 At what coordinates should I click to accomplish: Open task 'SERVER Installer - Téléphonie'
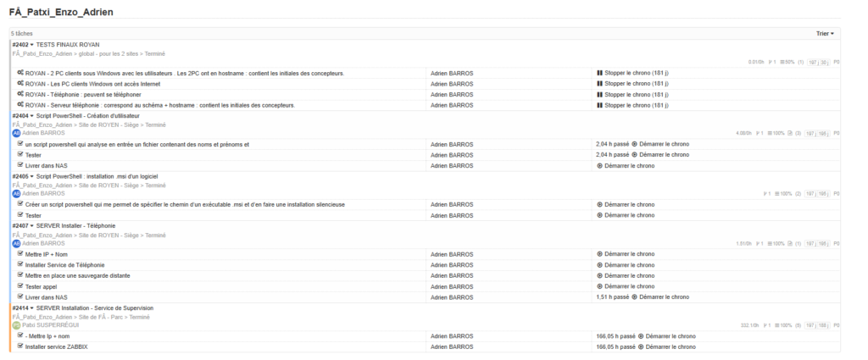[x=75, y=226]
